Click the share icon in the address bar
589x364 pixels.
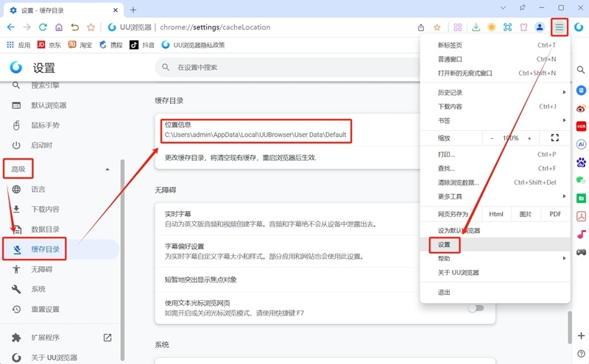click(x=421, y=27)
